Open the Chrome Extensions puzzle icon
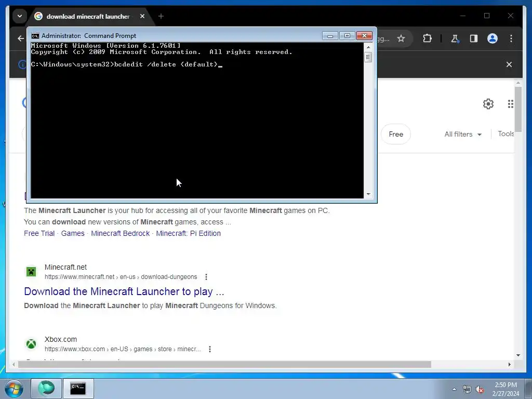532x399 pixels. [x=427, y=38]
